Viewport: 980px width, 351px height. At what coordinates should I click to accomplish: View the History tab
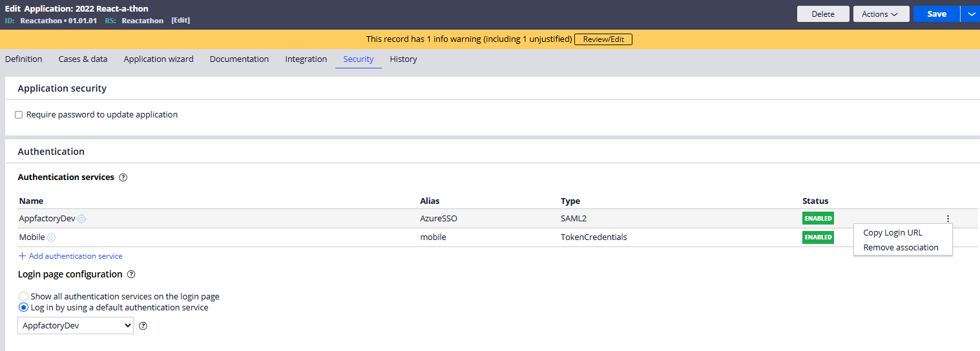point(403,59)
